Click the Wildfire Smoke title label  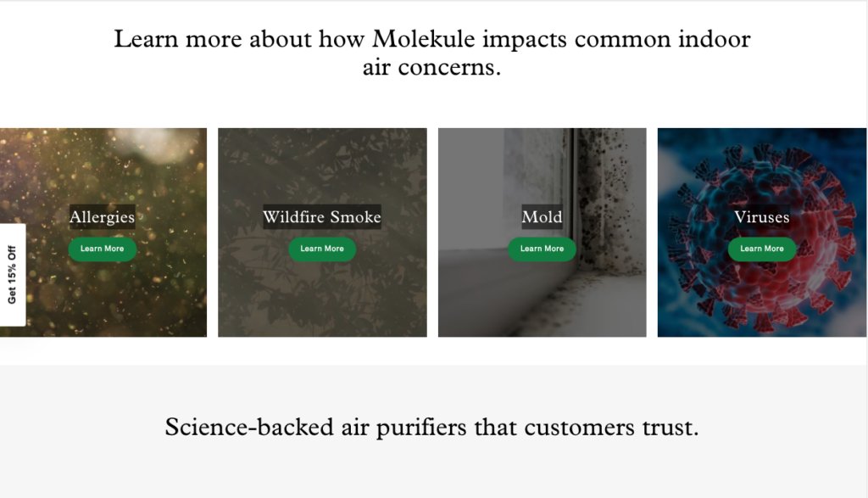pyautogui.click(x=321, y=216)
